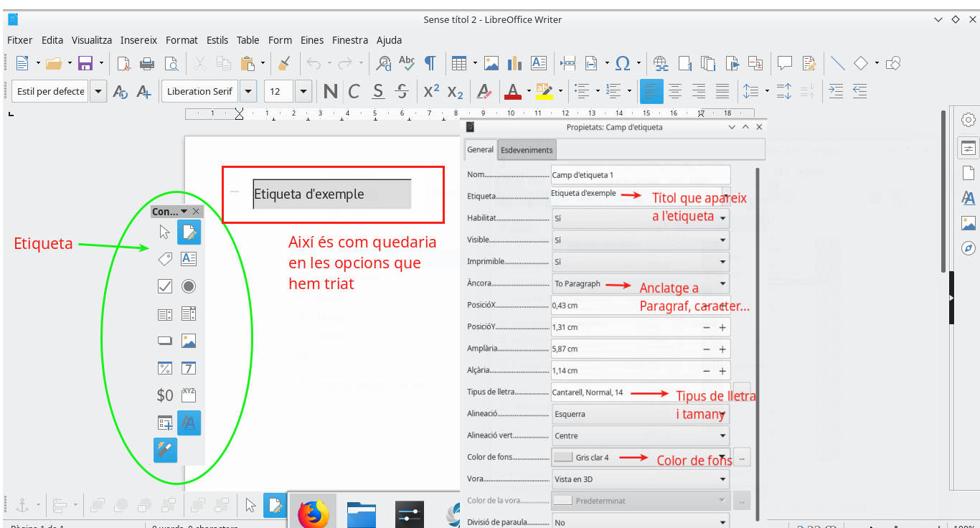The image size is (980, 528).
Task: Open the Navigator icon in sidebar
Action: pyautogui.click(x=969, y=248)
